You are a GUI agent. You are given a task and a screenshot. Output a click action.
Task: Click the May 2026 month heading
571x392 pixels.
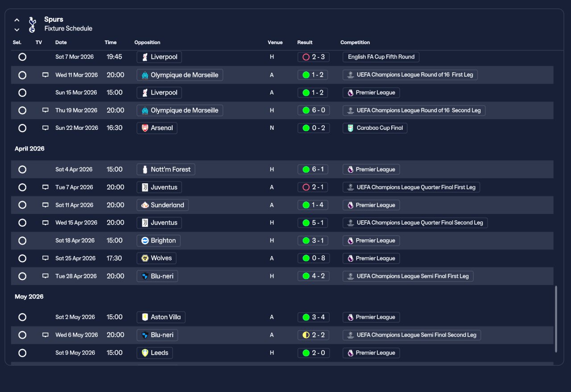pos(29,297)
